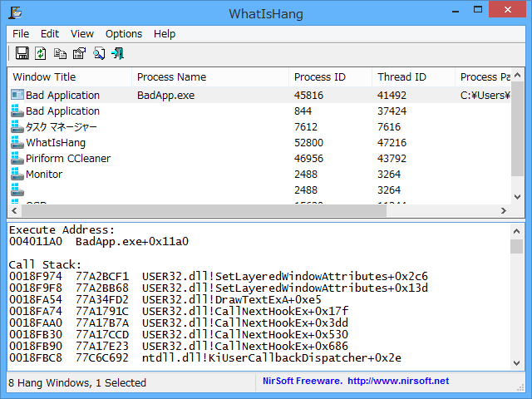Open the View menu
Screen dimensions: 532x399
(x=82, y=34)
